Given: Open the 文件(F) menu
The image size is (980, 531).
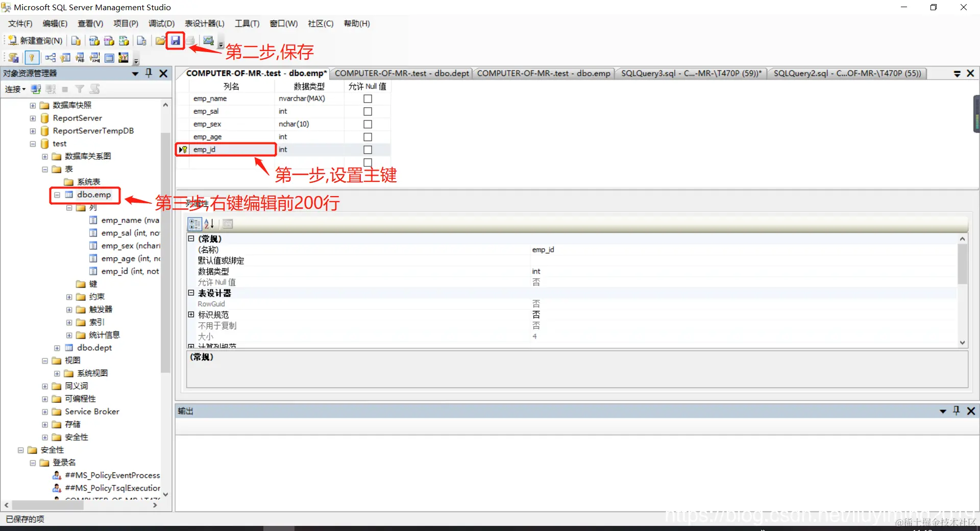Looking at the screenshot, I should point(20,23).
